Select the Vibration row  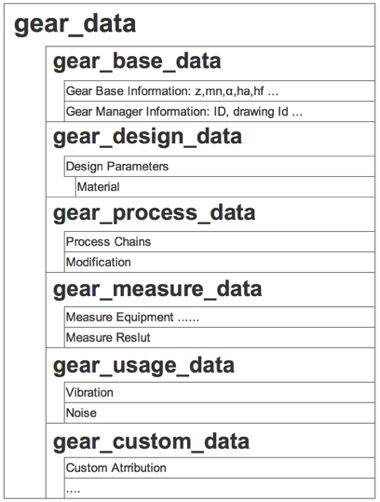(219, 392)
